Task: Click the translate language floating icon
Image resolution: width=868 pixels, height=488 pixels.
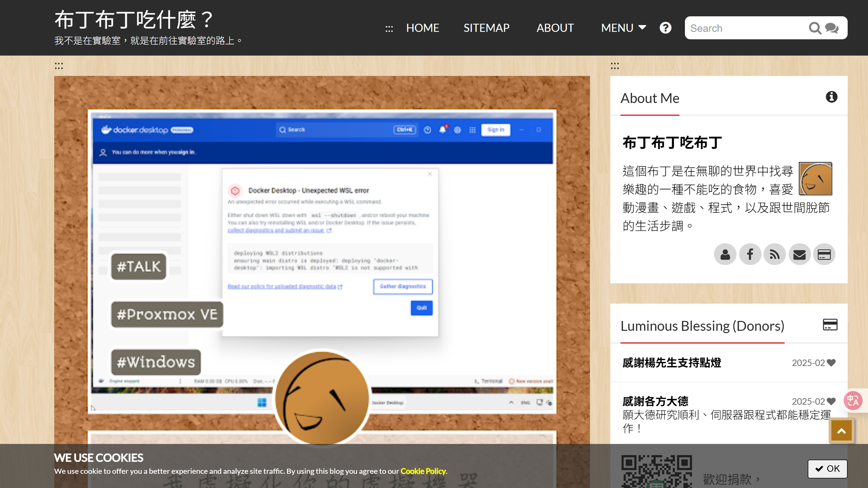Action: [853, 401]
